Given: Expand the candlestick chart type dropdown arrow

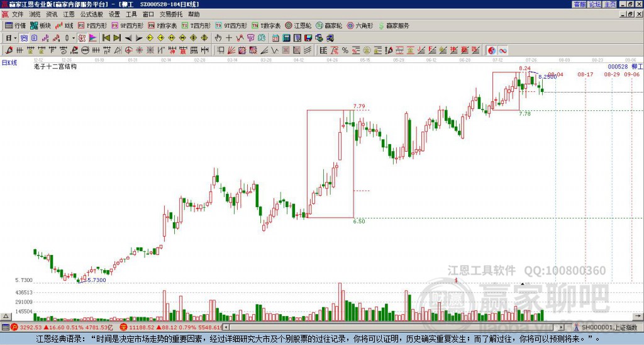Looking at the screenshot, I should point(74,38).
